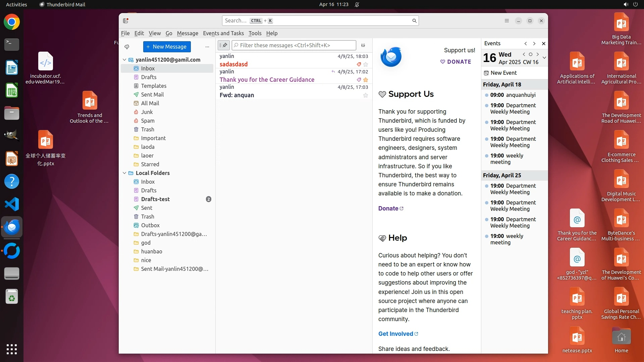Click the Get Messages cloud icon

point(127,47)
